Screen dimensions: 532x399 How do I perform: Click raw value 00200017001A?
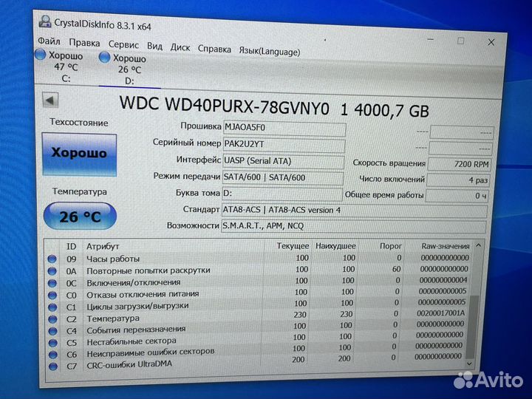coord(441,313)
